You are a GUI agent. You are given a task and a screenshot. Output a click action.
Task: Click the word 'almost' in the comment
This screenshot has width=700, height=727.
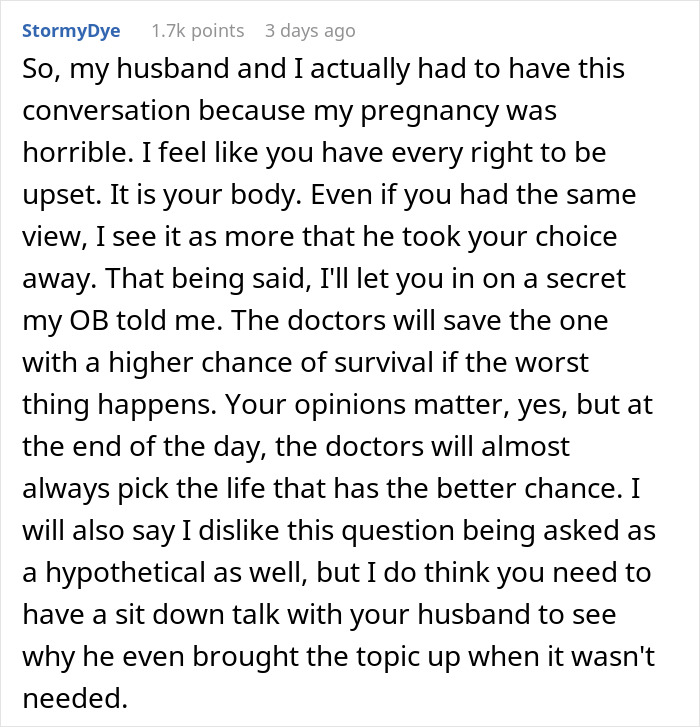coord(525,446)
